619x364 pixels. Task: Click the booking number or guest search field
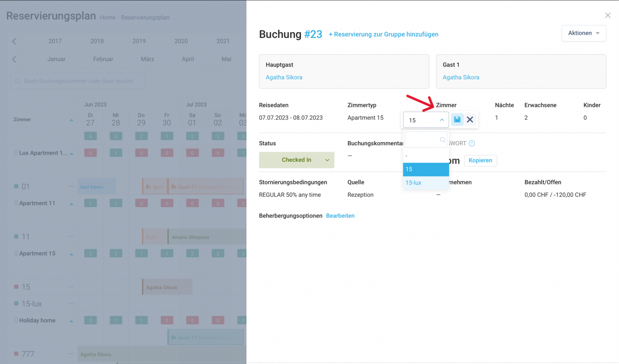pos(78,81)
